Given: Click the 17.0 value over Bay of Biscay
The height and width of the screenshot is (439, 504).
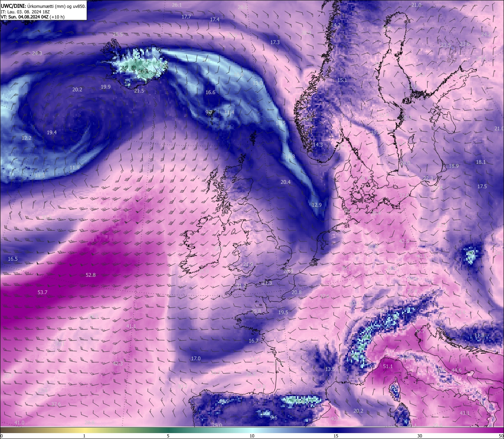Looking at the screenshot, I should pyautogui.click(x=196, y=358).
